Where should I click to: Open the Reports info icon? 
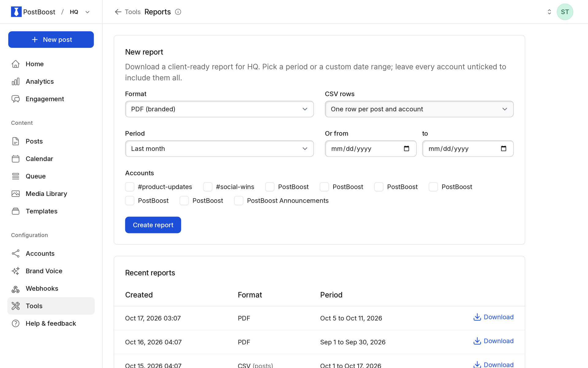point(178,12)
